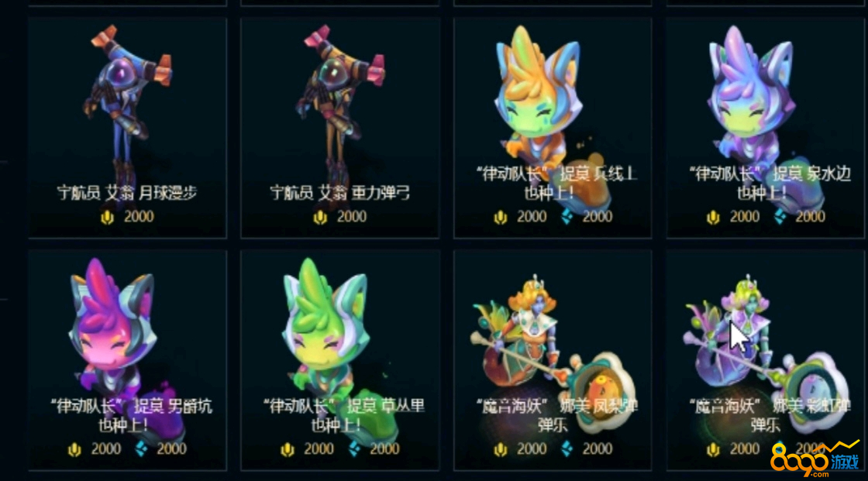The height and width of the screenshot is (481, 868).
Task: Click the 宇航员 艾翁 重力弹弓 title text
Action: (x=339, y=193)
